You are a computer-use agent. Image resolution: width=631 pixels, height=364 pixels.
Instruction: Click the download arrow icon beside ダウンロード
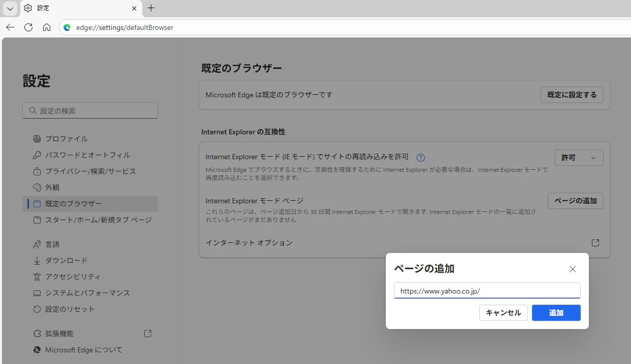[x=37, y=261]
